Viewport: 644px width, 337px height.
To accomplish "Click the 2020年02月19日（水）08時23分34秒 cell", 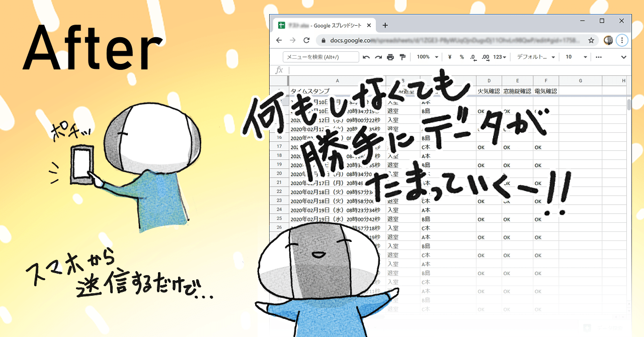I will [337, 210].
